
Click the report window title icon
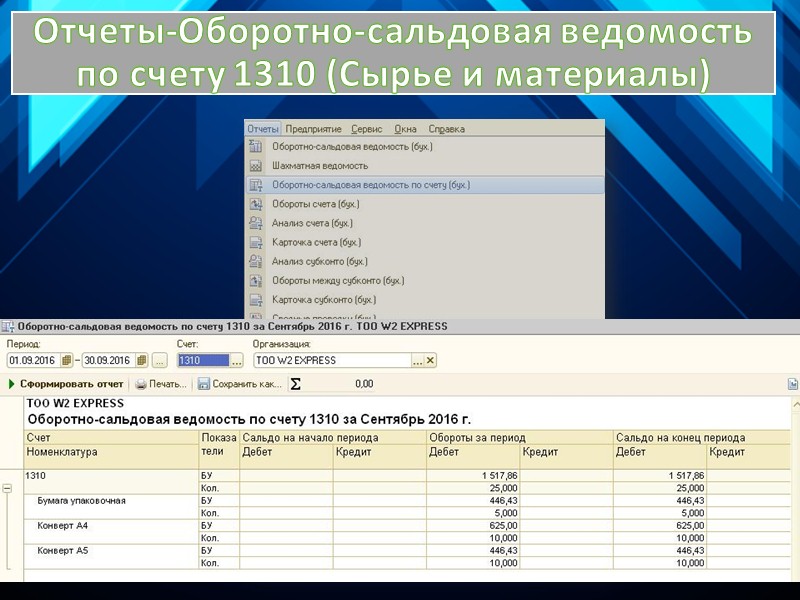click(x=8, y=327)
